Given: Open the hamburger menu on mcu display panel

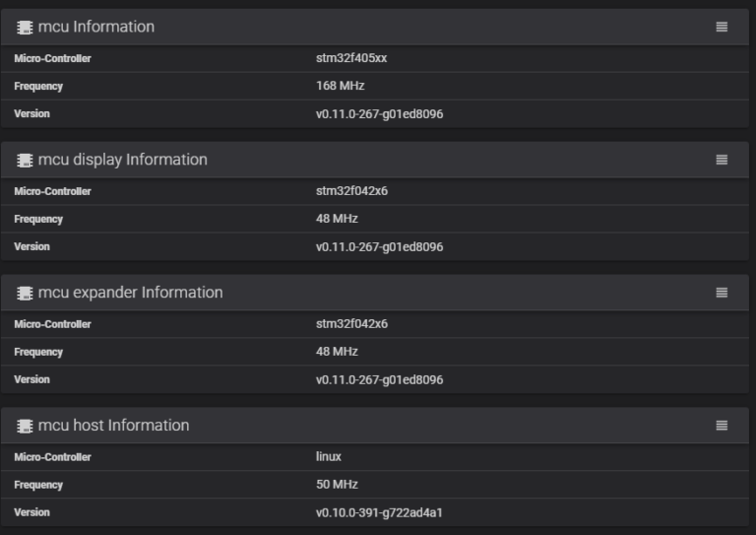Looking at the screenshot, I should [722, 160].
